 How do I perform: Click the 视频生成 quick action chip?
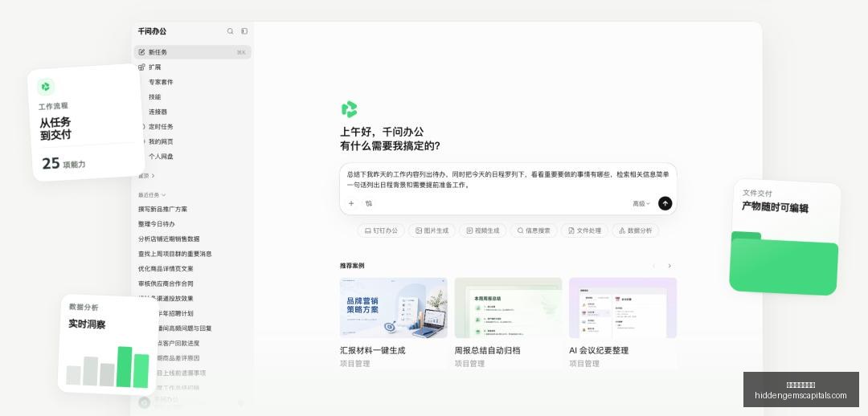tap(483, 230)
